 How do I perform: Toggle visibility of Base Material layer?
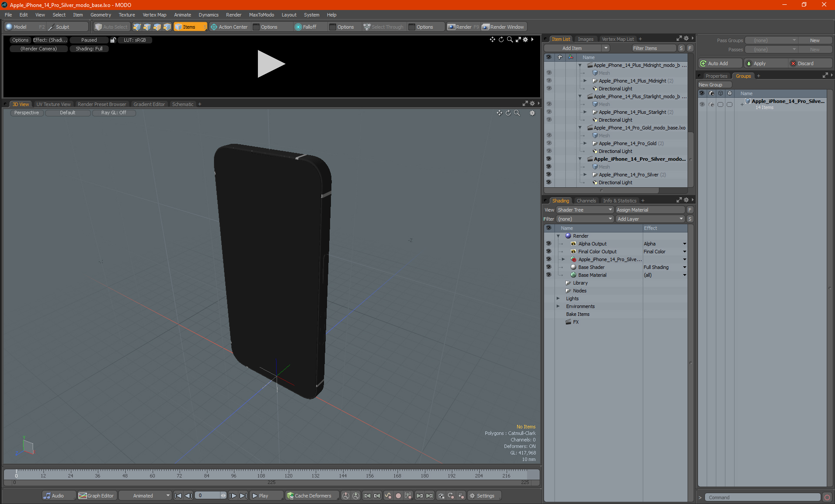549,275
